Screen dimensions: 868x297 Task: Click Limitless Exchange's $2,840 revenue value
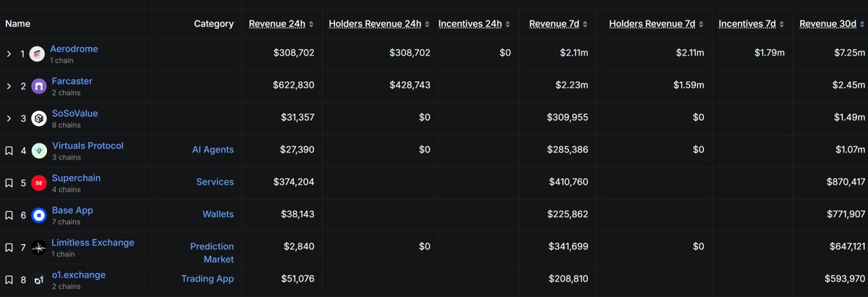click(299, 247)
